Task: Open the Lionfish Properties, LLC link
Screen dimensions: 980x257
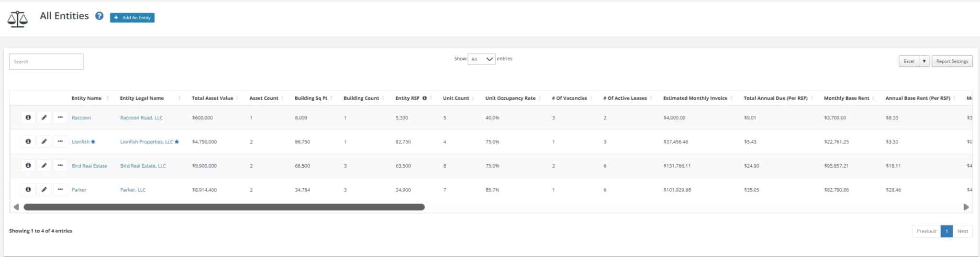Action: [146, 142]
